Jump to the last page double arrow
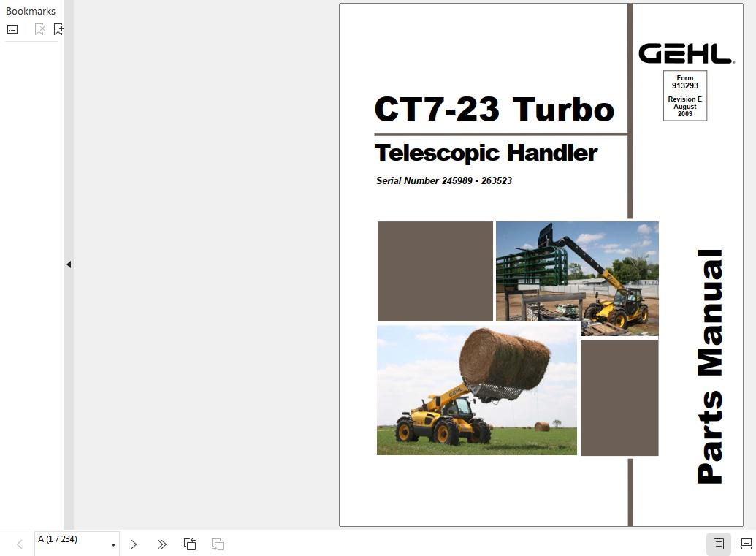The height and width of the screenshot is (556, 756). pos(161,544)
